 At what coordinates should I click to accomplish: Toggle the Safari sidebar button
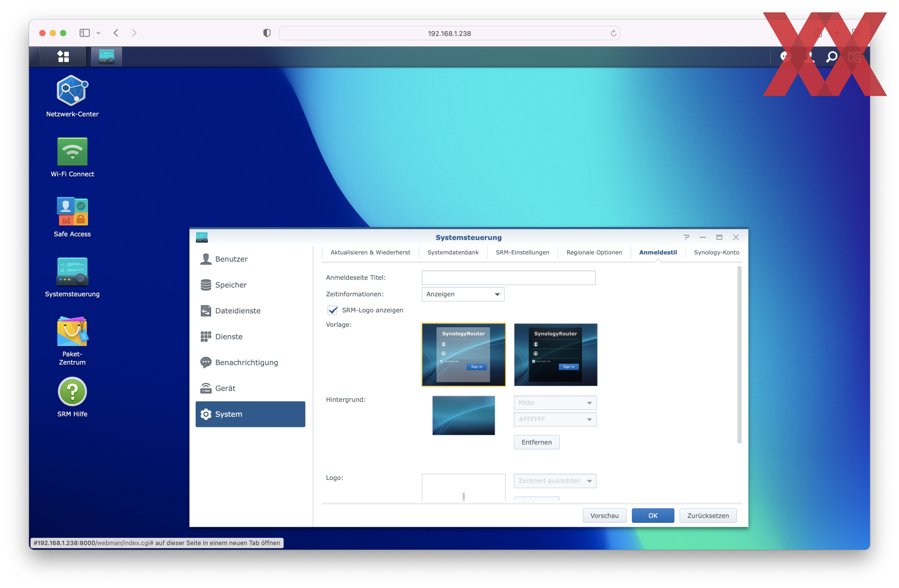coord(85,33)
